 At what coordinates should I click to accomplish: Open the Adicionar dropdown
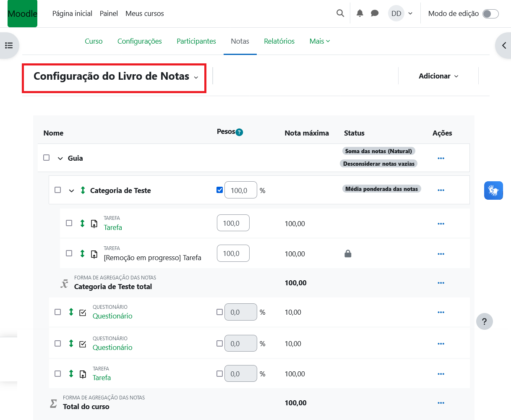[x=438, y=76]
